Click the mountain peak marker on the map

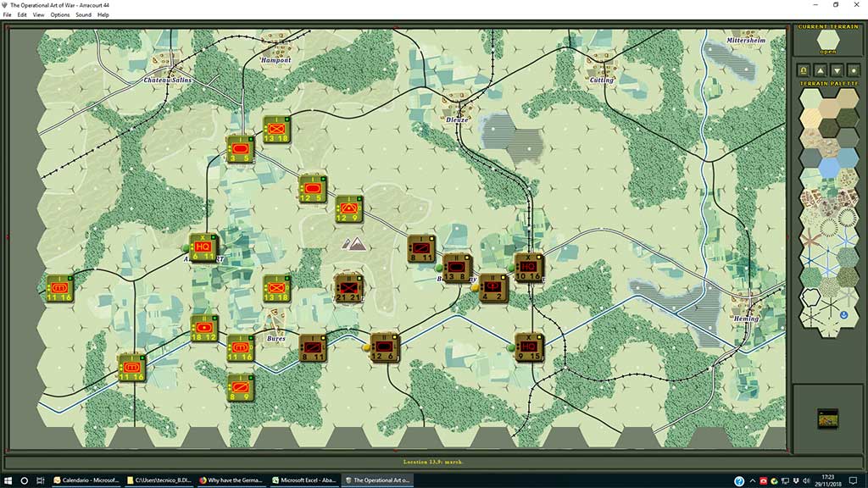click(x=353, y=243)
